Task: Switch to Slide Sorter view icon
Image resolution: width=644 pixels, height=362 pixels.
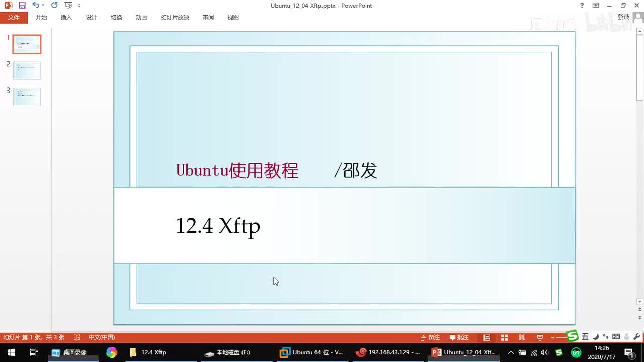Action: (504, 337)
